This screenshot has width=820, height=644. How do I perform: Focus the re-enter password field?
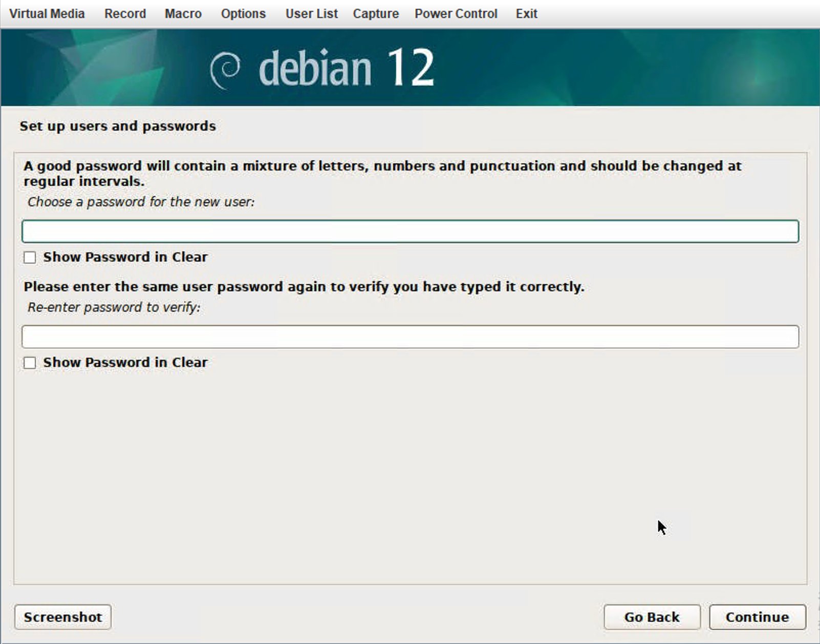tap(409, 337)
